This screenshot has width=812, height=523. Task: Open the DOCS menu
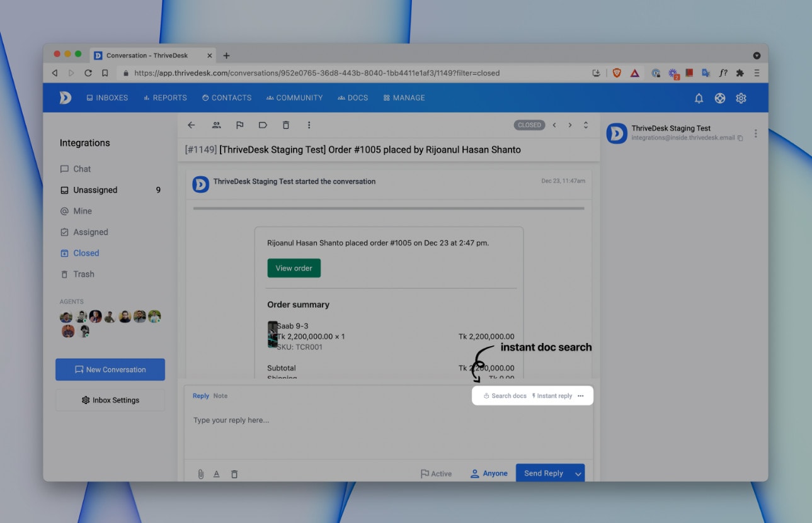point(353,98)
